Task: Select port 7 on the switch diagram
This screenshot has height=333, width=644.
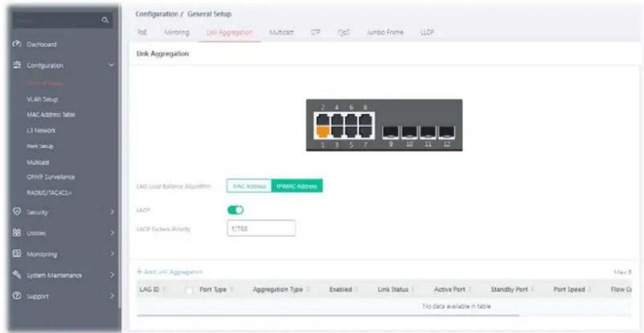Action: [365, 132]
